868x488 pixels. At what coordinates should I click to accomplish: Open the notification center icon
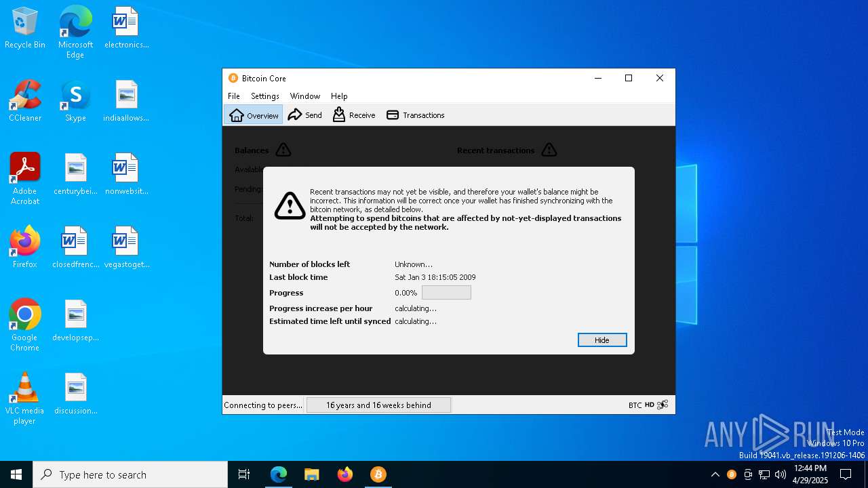tap(846, 474)
